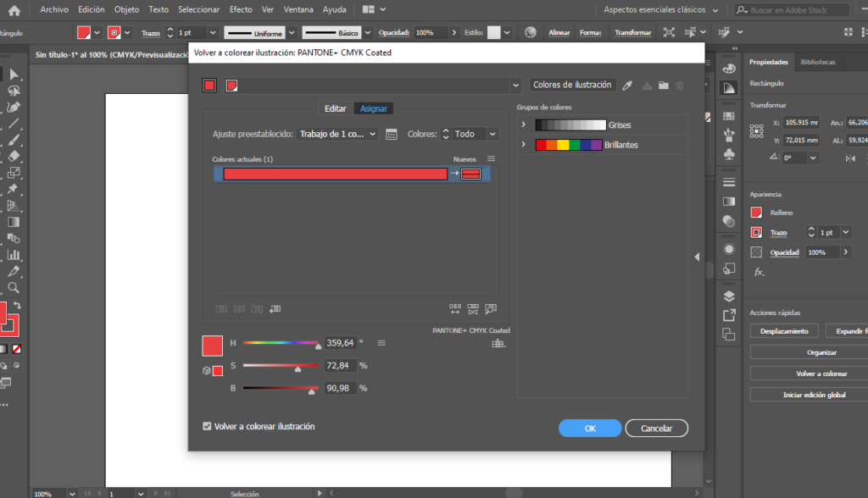Image resolution: width=868 pixels, height=498 pixels.
Task: Select the Paintbrush tool
Action: coord(14,140)
